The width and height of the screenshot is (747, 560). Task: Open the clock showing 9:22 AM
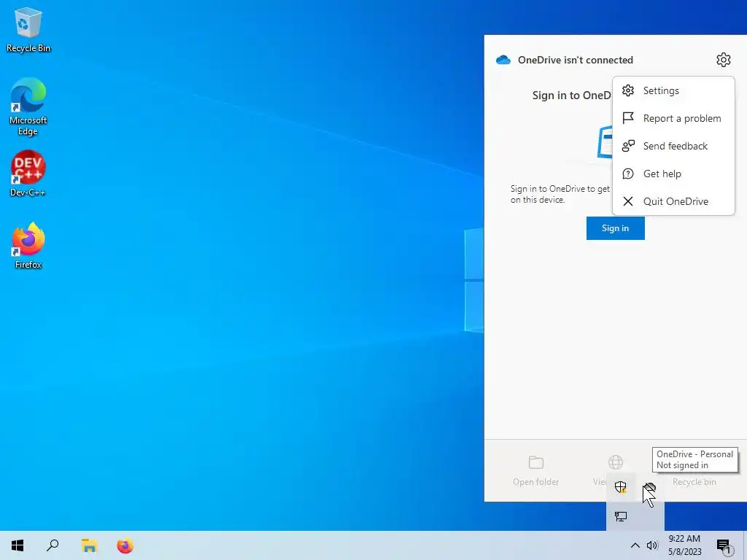pos(684,545)
